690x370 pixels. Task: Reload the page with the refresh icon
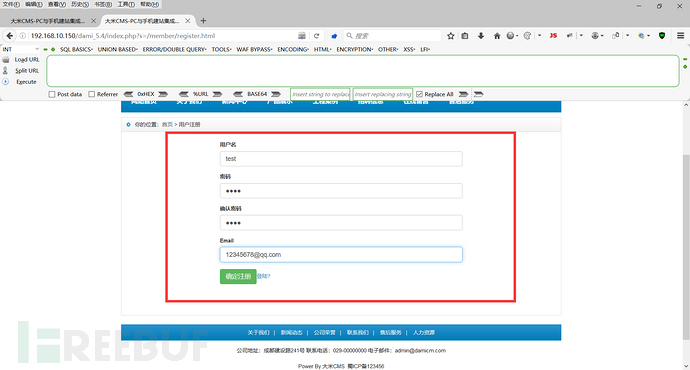(x=316, y=36)
